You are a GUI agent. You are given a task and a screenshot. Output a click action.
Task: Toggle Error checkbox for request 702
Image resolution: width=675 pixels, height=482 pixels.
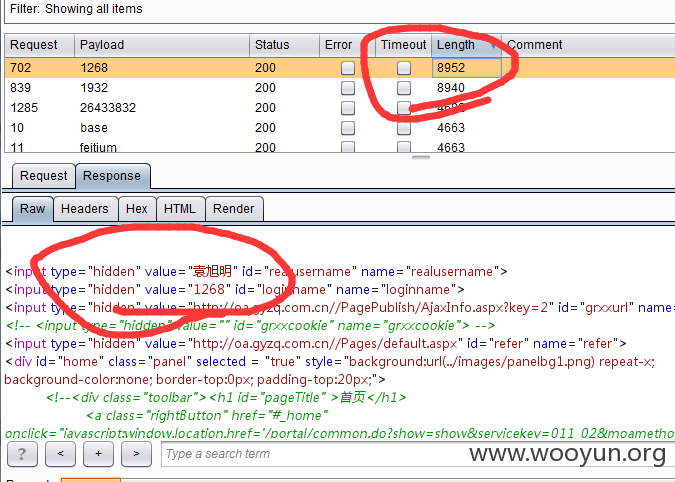pos(348,68)
